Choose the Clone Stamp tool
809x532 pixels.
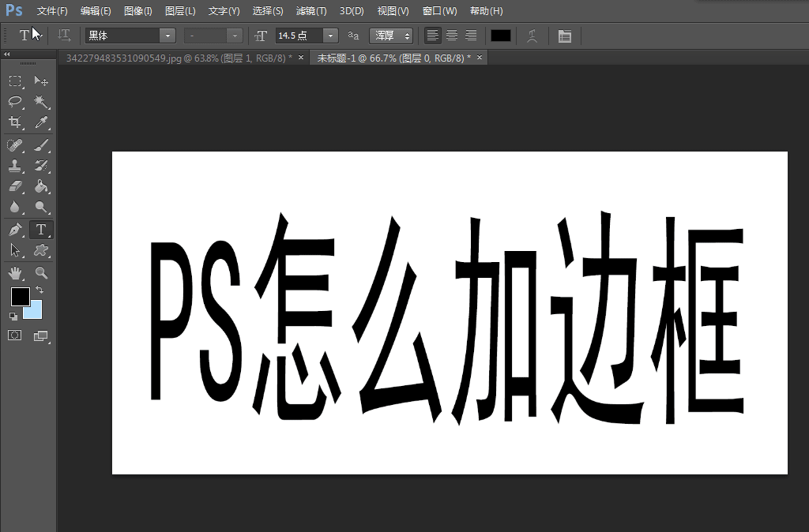pyautogui.click(x=16, y=166)
